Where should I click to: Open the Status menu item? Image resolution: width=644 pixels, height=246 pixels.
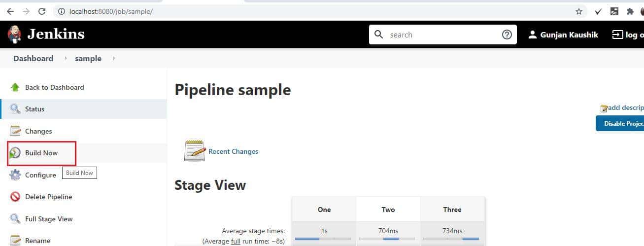[x=83, y=109]
